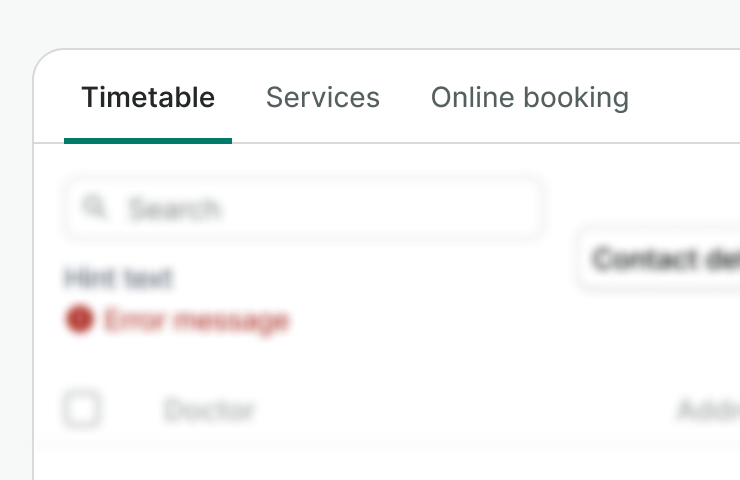Open the Services tab

pyautogui.click(x=322, y=98)
